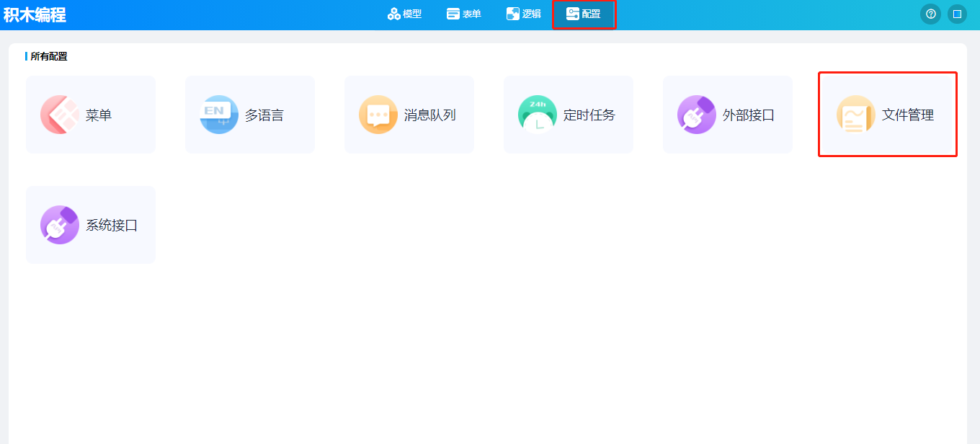
Task: Switch to the 表单 tab
Action: (x=471, y=14)
